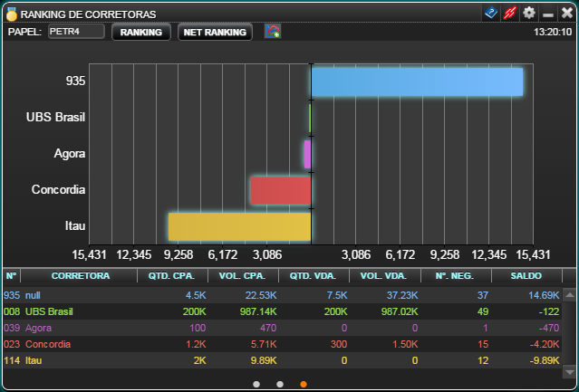Viewport: 579px width, 392px height.
Task: Click the 15 trades count for Concordia
Action: tap(483, 344)
